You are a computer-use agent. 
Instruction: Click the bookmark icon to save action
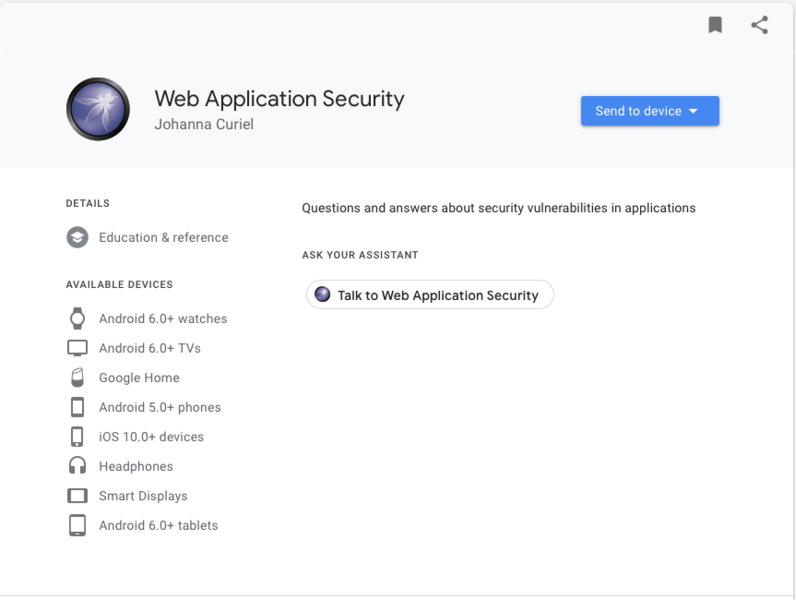715,25
